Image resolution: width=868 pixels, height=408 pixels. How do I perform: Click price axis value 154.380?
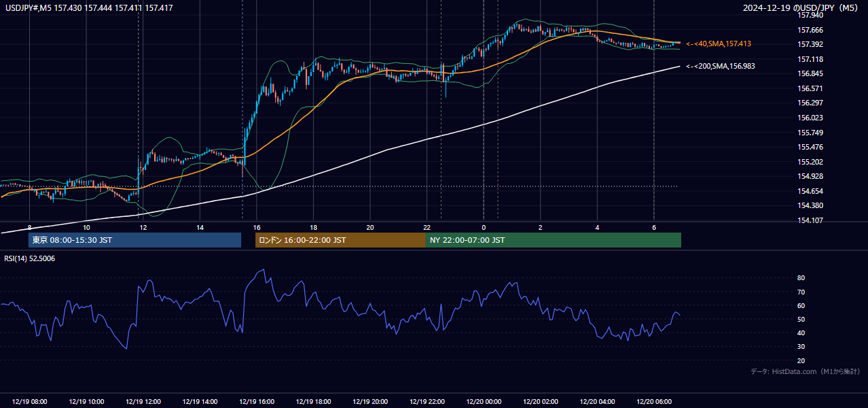810,205
